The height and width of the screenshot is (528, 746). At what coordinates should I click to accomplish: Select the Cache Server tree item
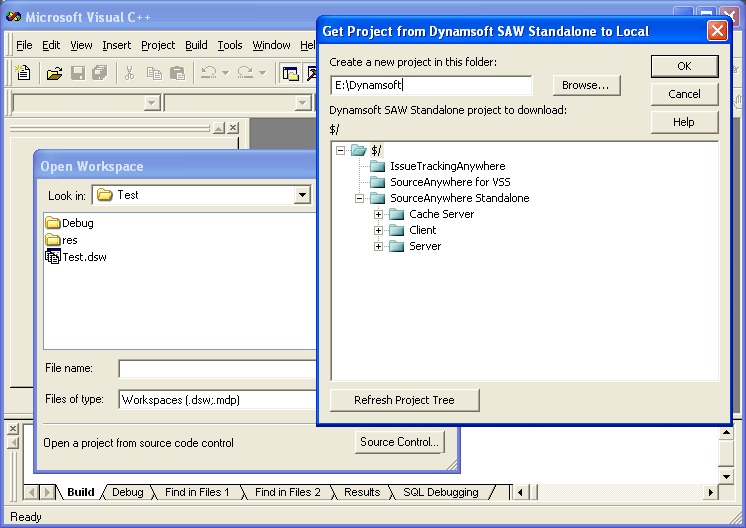442,215
